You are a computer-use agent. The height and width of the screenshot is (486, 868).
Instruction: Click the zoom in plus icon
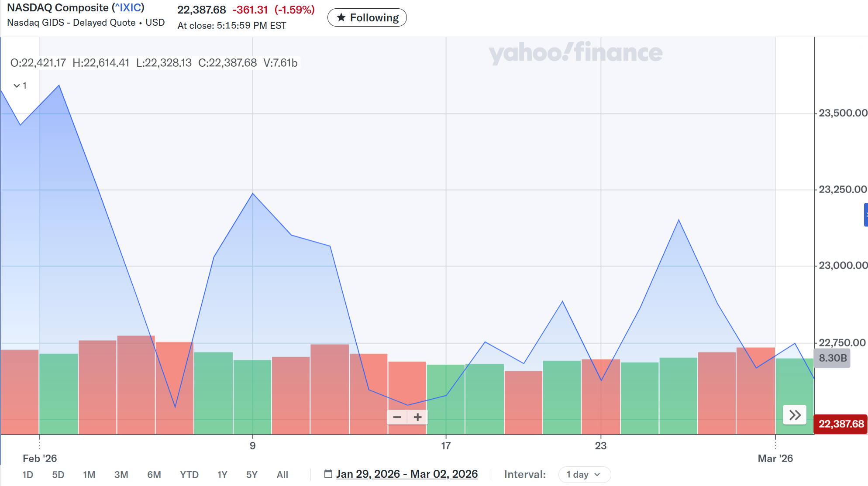pos(418,418)
